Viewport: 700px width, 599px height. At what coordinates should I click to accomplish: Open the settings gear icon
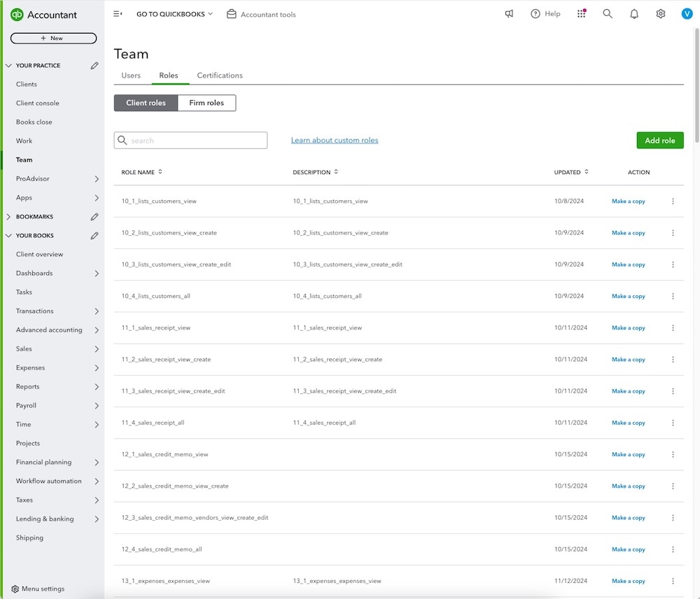click(x=660, y=13)
